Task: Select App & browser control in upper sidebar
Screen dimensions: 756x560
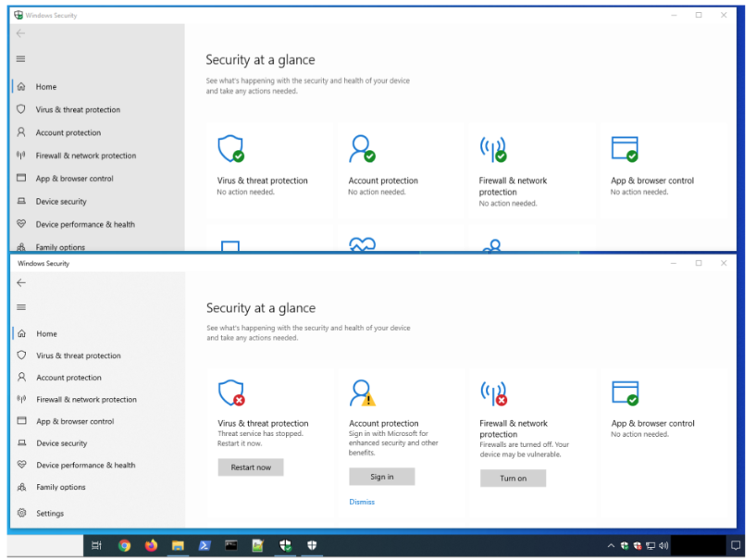Action: tap(97, 179)
